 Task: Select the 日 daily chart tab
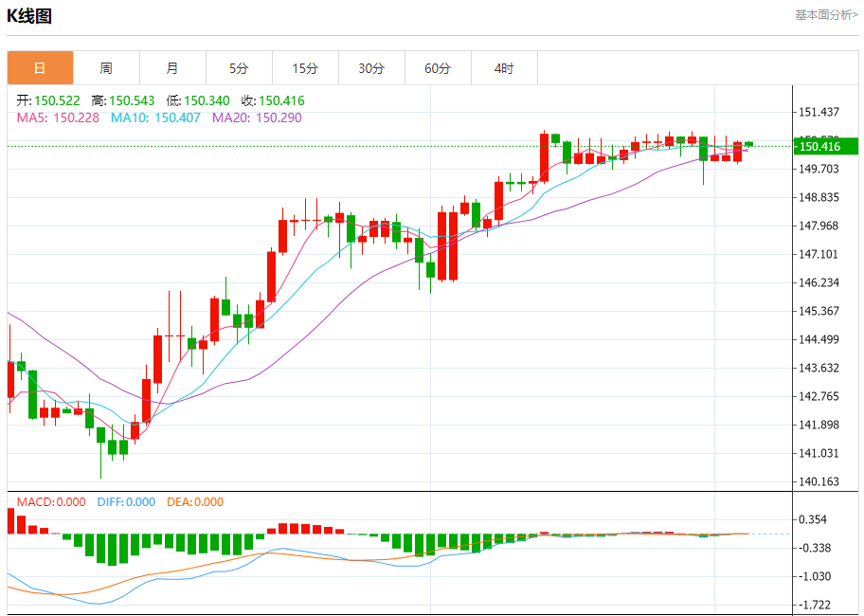click(x=40, y=68)
